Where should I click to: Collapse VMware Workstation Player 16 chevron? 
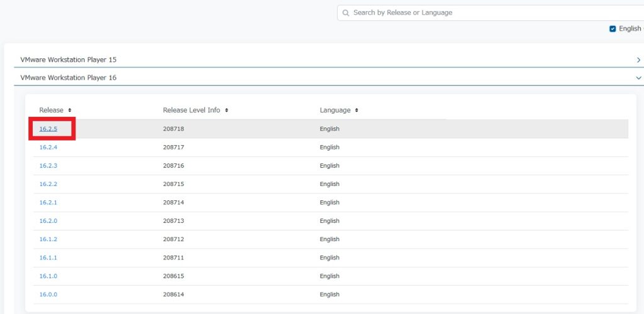click(x=638, y=77)
